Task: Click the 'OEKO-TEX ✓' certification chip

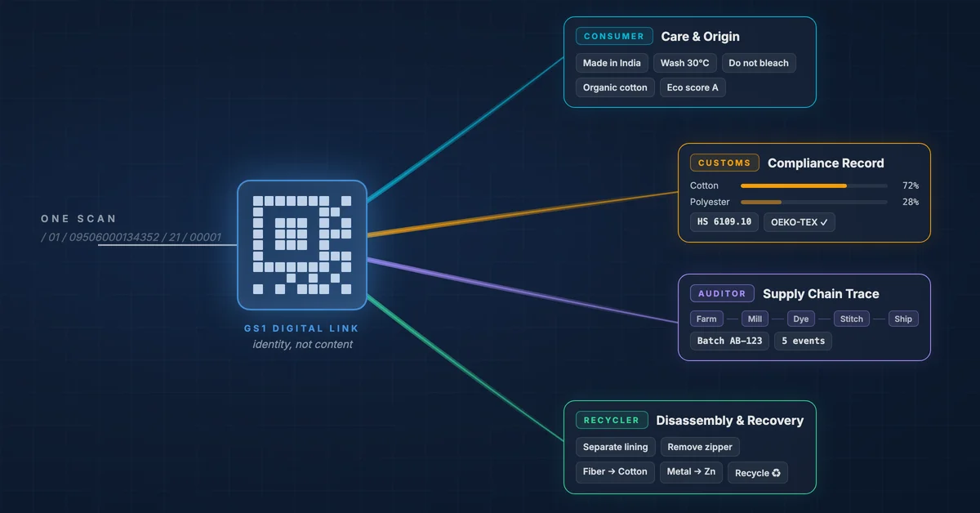Action: [800, 222]
